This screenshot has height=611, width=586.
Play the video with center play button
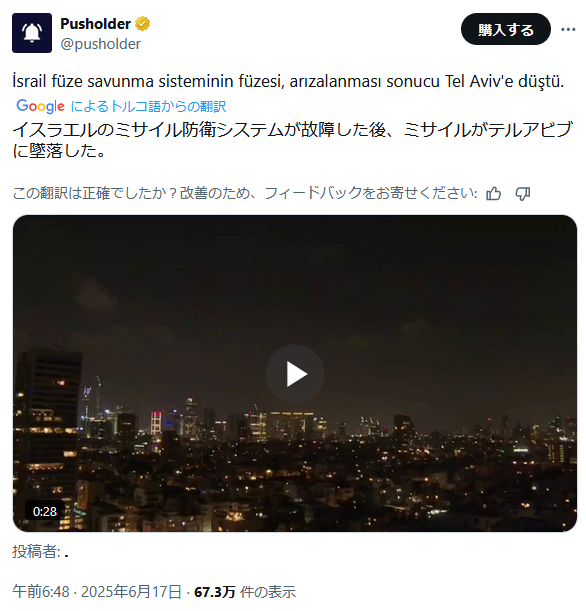pos(295,374)
